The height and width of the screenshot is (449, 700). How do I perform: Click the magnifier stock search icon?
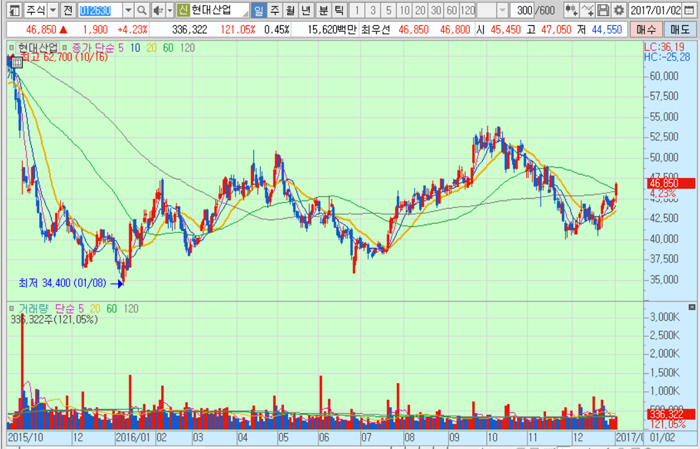[142, 10]
